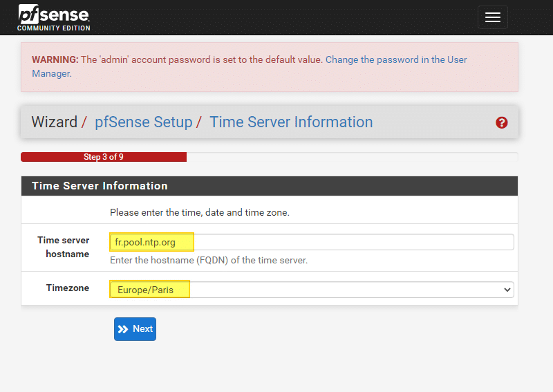The width and height of the screenshot is (553, 392).
Task: Open the Timezone dropdown showing Europe/Paris
Action: coord(311,290)
